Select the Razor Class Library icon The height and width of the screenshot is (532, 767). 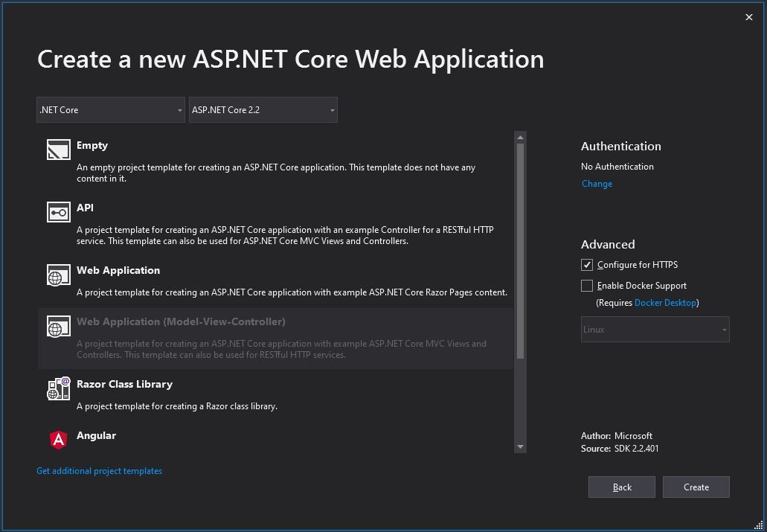[x=58, y=388]
